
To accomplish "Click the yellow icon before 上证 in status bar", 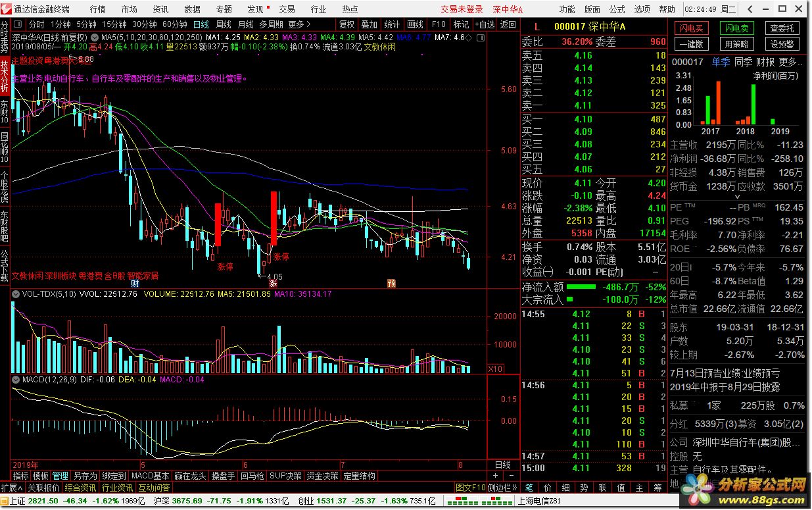I will pyautogui.click(x=5, y=501).
